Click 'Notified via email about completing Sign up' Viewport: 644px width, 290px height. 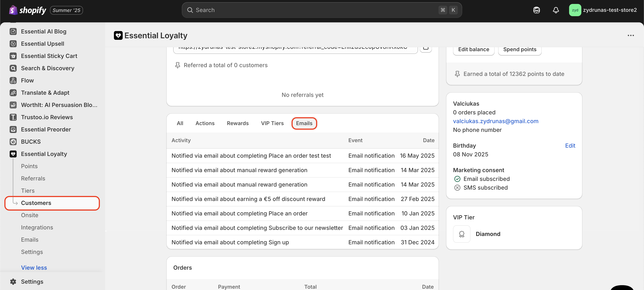pyautogui.click(x=230, y=242)
